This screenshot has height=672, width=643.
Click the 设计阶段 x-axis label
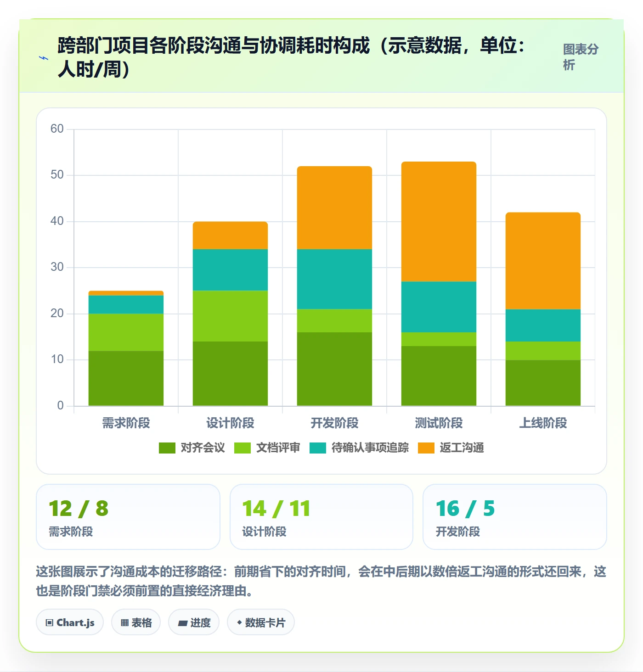pyautogui.click(x=230, y=423)
